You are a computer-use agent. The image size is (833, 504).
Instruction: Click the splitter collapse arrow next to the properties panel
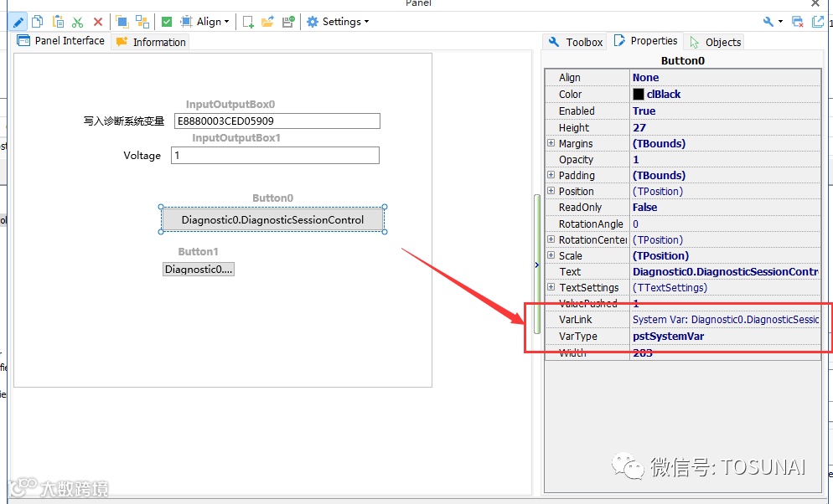(x=537, y=265)
